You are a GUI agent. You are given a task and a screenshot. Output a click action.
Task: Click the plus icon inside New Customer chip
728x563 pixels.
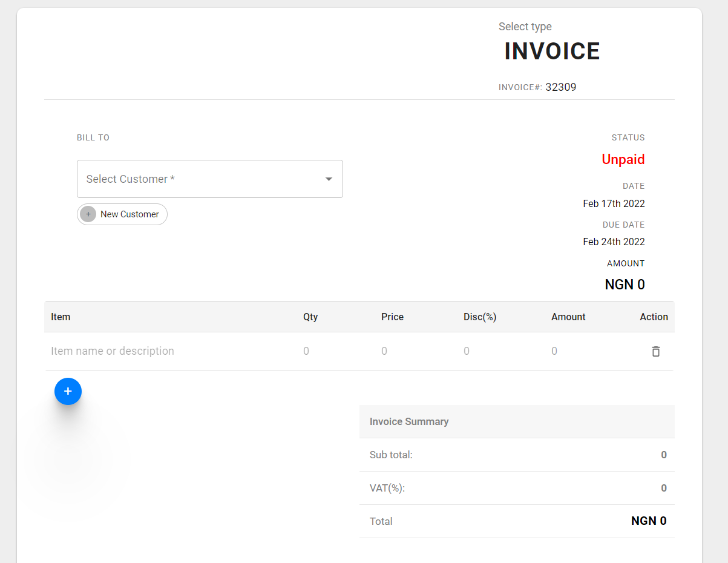[88, 214]
